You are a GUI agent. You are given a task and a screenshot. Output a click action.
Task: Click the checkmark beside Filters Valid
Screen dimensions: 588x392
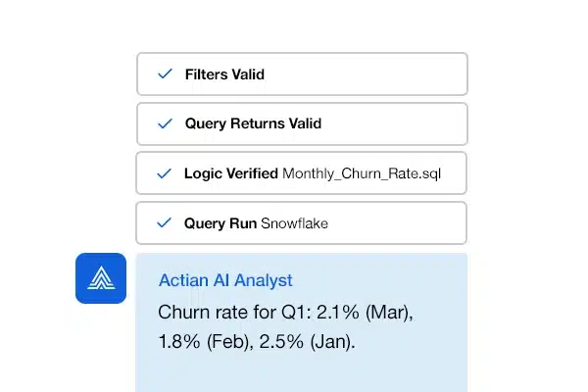165,74
